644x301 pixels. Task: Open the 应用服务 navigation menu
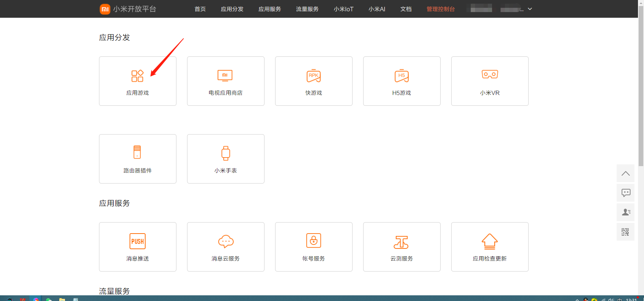pyautogui.click(x=269, y=9)
